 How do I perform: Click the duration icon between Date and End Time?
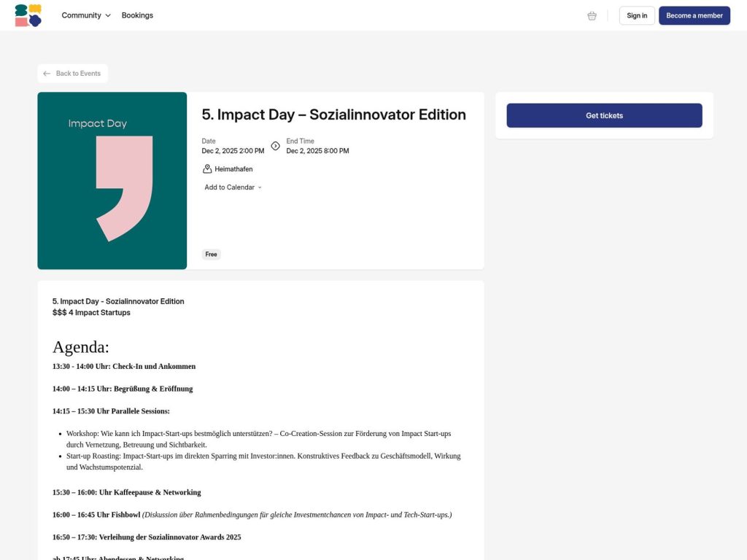point(275,146)
